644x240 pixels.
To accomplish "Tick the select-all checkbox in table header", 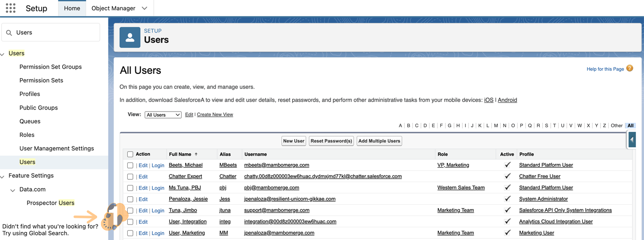I will (130, 154).
